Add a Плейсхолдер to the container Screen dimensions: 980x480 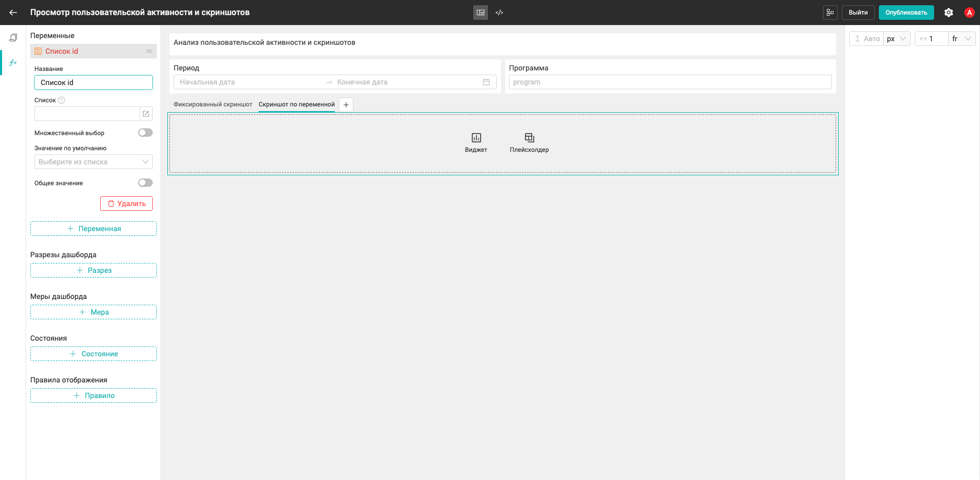coord(529,143)
